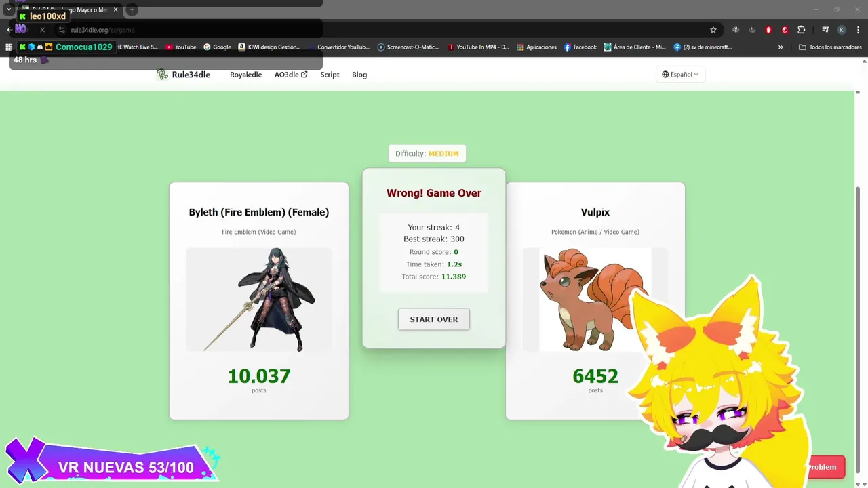Expand the Español language dropdown
The image size is (868, 488).
[680, 75]
